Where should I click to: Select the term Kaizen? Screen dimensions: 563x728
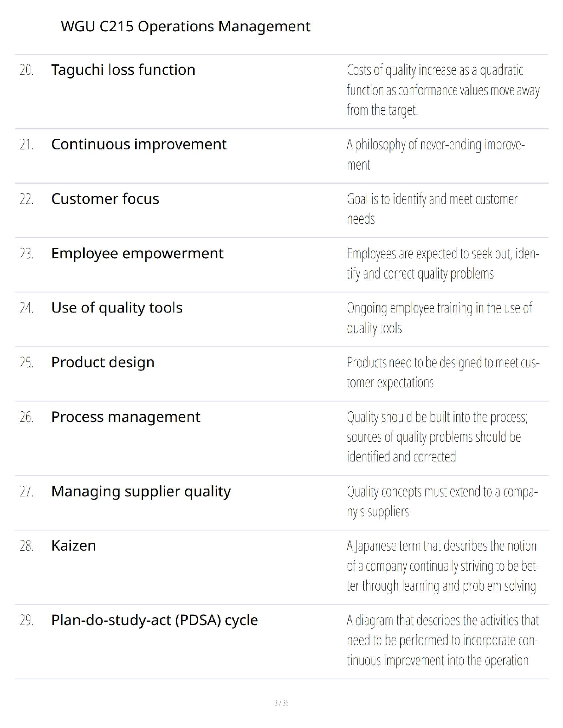(74, 546)
